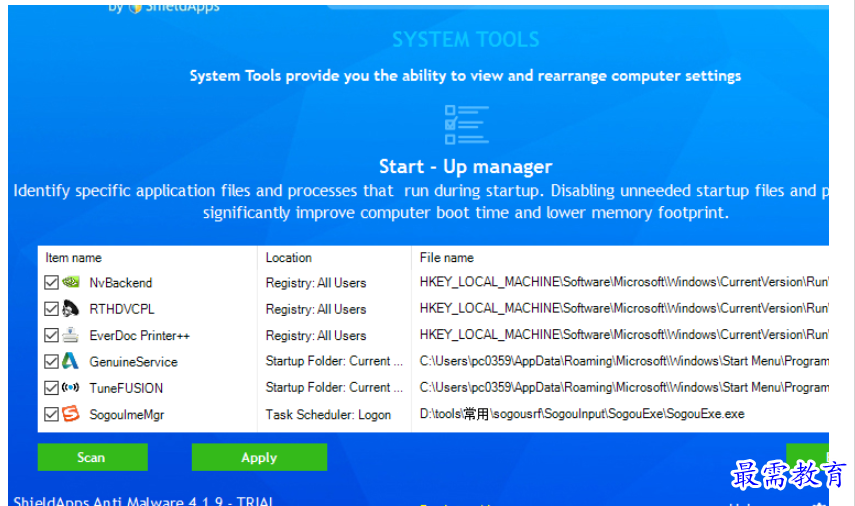This screenshot has width=855, height=506.
Task: Click the broadcast icon beside TuneFUSION
Action: click(70, 388)
